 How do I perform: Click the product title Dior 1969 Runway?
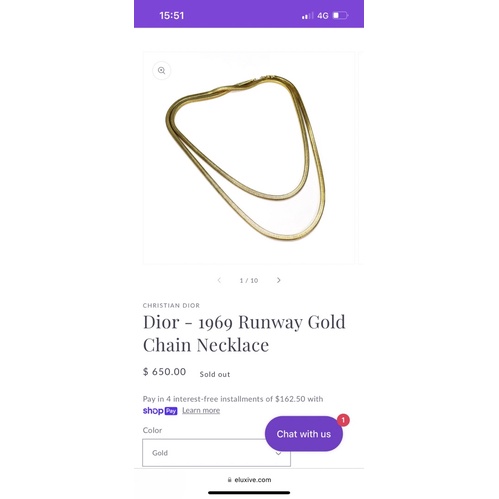click(244, 333)
